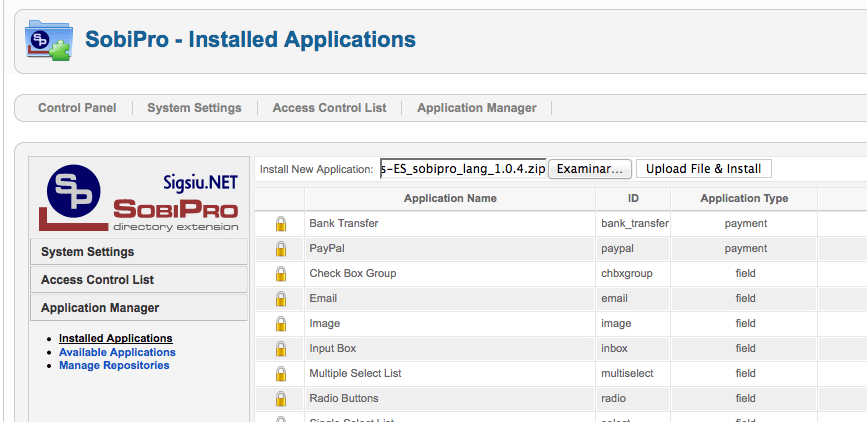
Task: Select the Check Box Group application name
Action: coord(353,273)
